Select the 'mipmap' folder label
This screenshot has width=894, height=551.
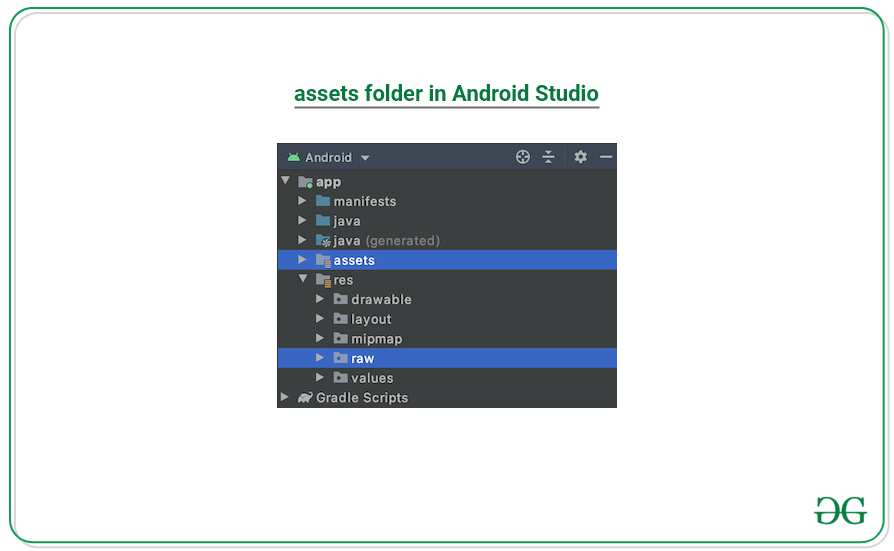tap(377, 339)
